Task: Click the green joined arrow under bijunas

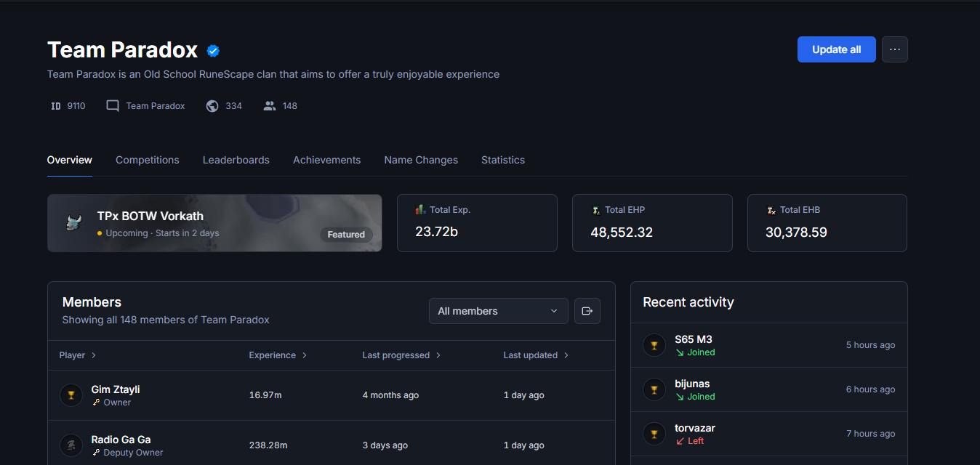Action: tap(680, 397)
